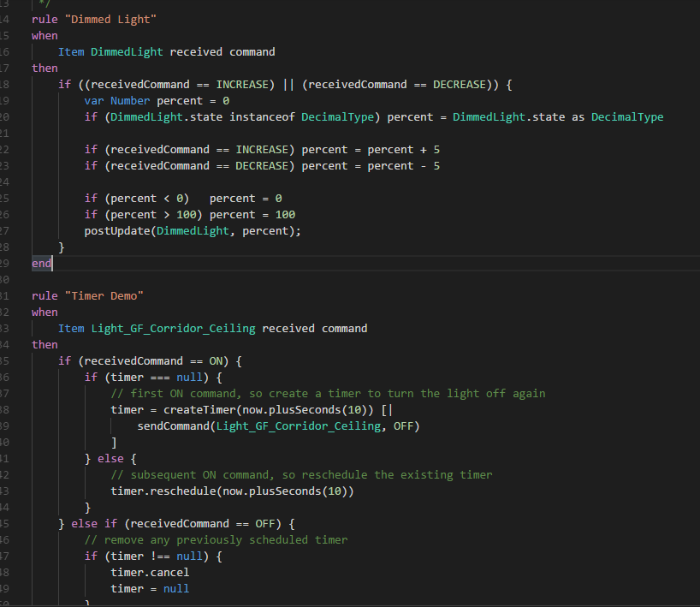Click the "Dimmed Light" rule name string
This screenshot has height=607, width=700.
pyautogui.click(x=110, y=20)
